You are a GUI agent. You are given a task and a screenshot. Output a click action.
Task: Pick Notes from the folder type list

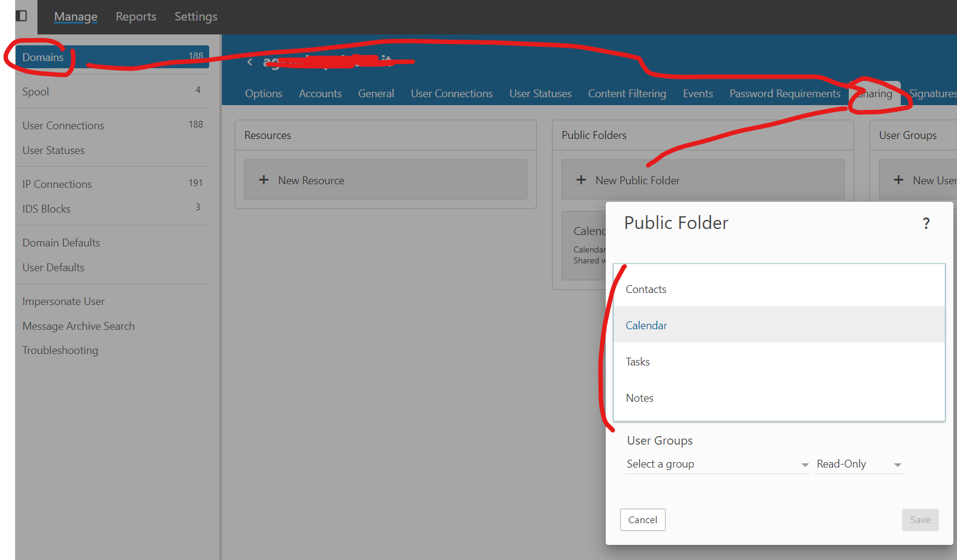tap(640, 398)
